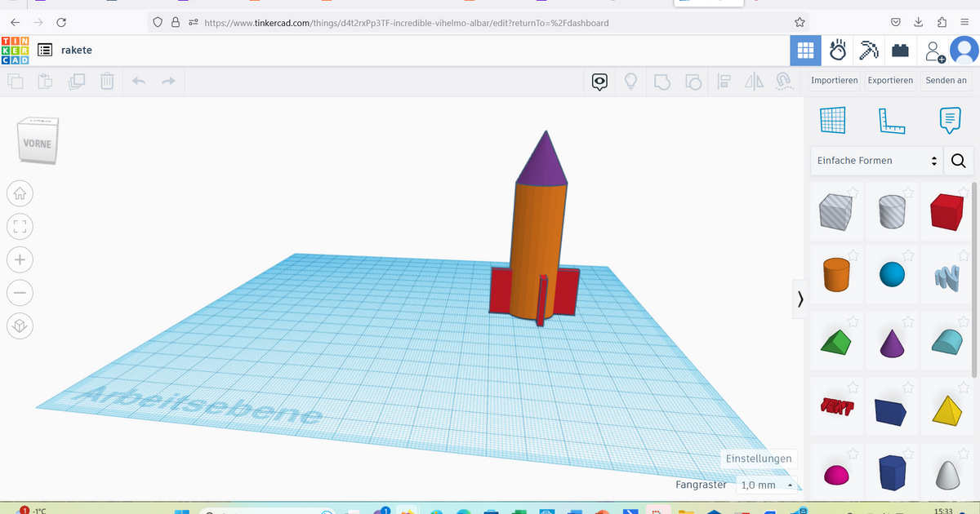Collapse the shapes panel with chevron
980x514 pixels.
tap(800, 299)
